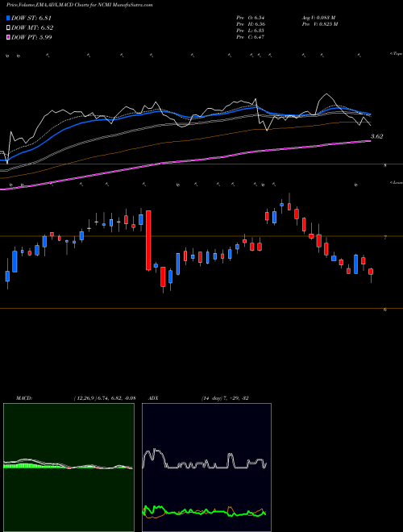
Task: Click the 'Tops' marker label at right
Action: (397, 54)
